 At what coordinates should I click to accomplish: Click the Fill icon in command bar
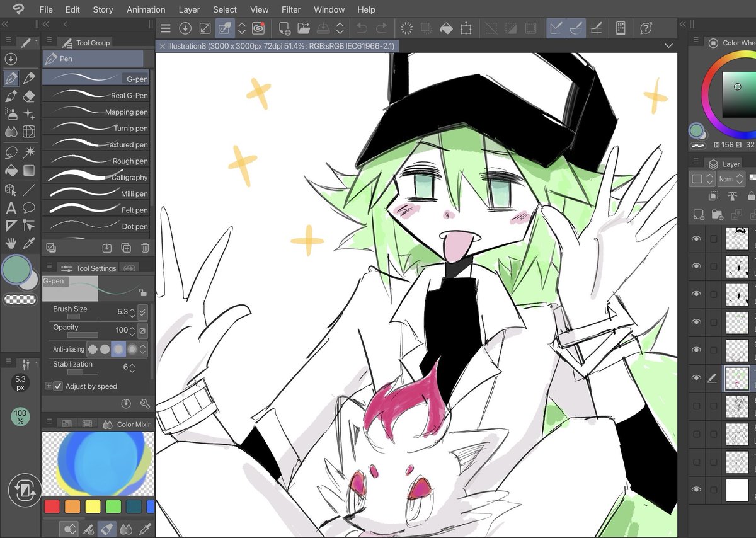click(445, 28)
